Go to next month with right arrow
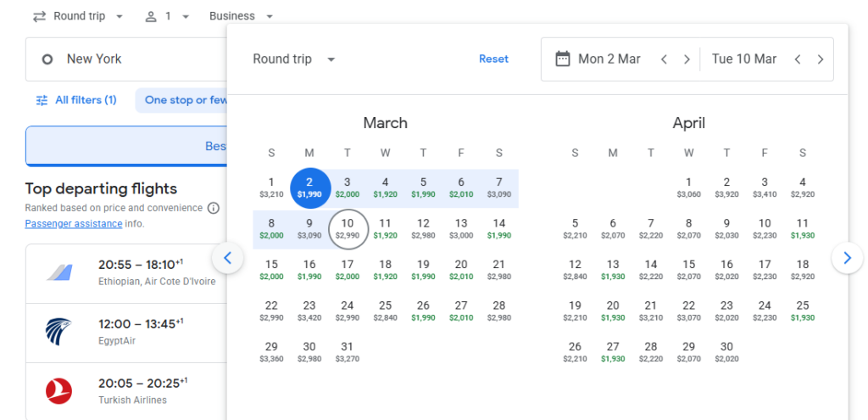Viewport: 868px width, 420px height. pyautogui.click(x=847, y=258)
